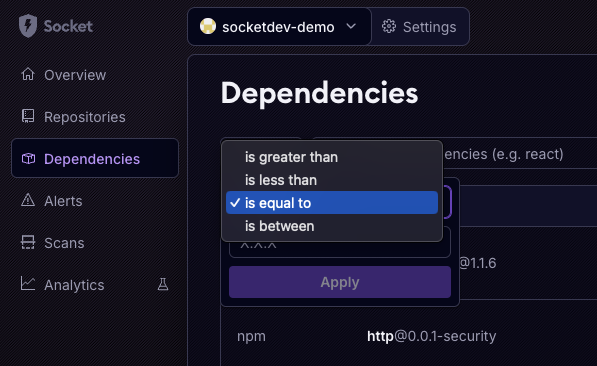This screenshot has width=597, height=366.
Task: Click the Apply filter button
Action: pos(340,282)
